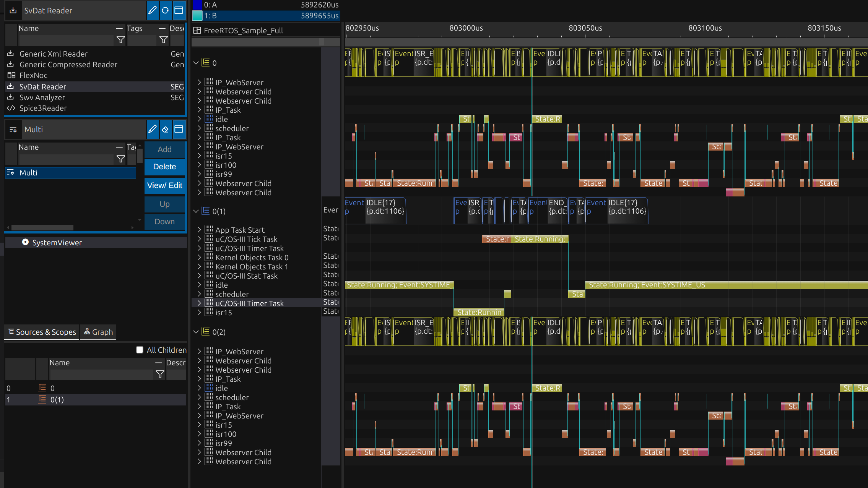Click the Generic Xml Reader download icon
Image resolution: width=868 pixels, height=488 pixels.
tap(11, 54)
